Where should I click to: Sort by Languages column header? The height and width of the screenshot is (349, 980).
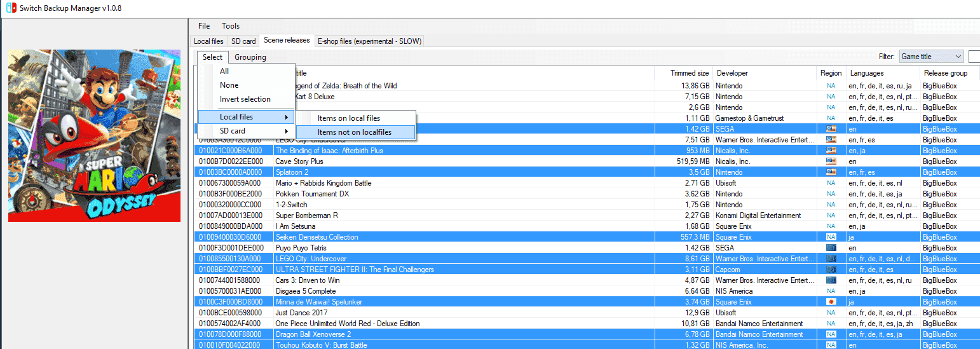(x=883, y=73)
